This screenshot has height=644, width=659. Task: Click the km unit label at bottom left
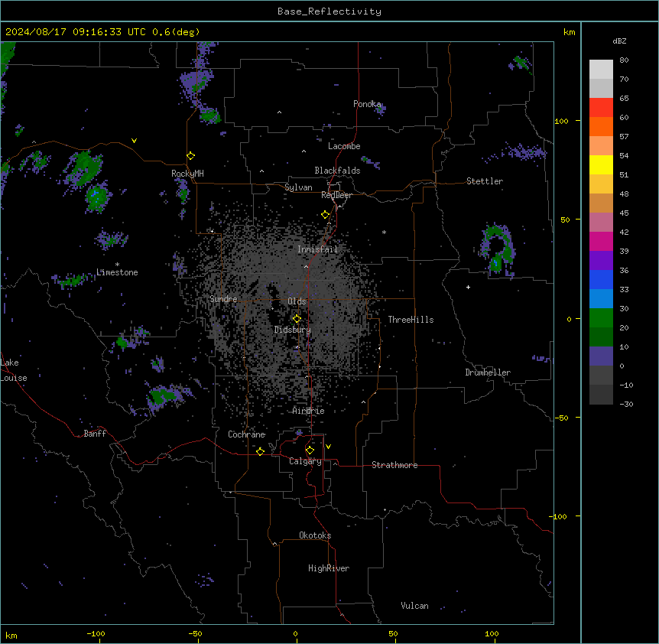point(11,635)
